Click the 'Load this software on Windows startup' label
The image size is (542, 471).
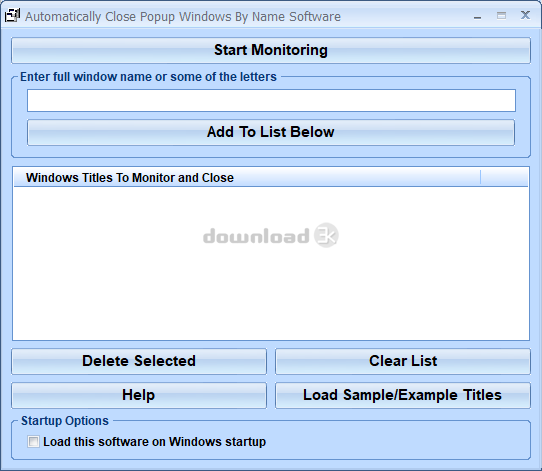[155, 442]
